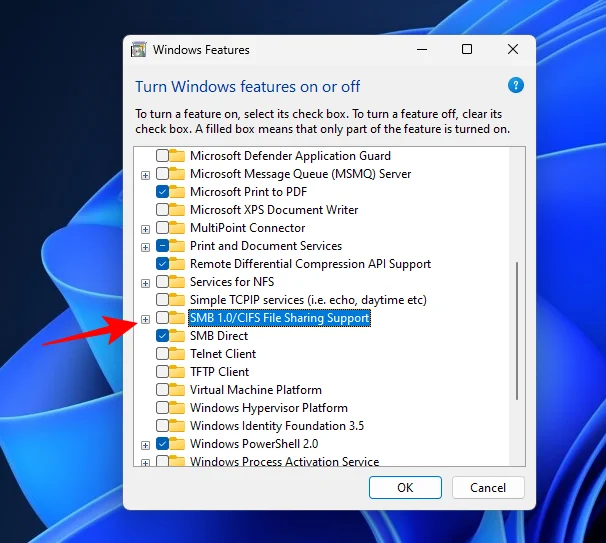Tick Microsoft Message Queue (MSMQ) Server checkbox

pos(162,174)
